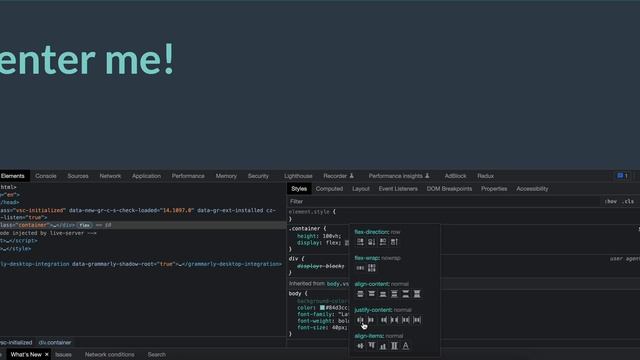
Task: Set align-content to flex-start icon
Action: 371,294
